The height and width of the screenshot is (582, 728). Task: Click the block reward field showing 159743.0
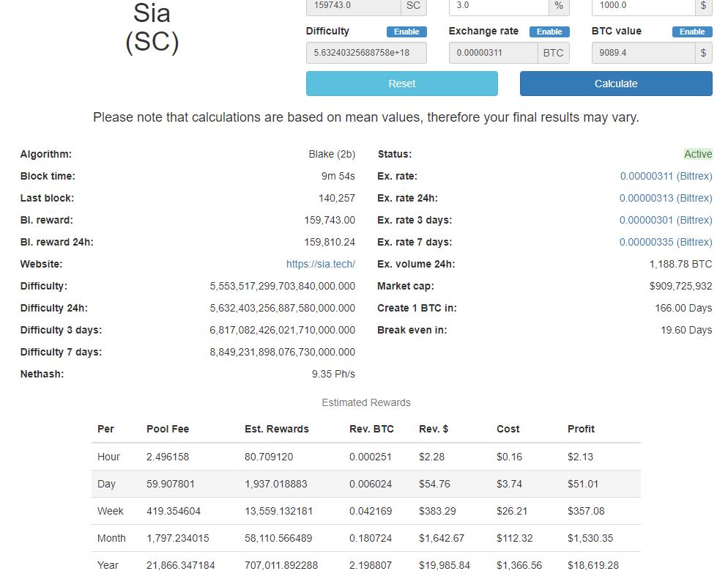tap(353, 7)
